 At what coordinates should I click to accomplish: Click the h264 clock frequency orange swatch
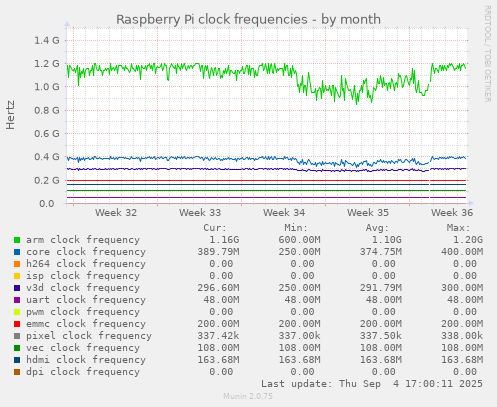point(17,264)
